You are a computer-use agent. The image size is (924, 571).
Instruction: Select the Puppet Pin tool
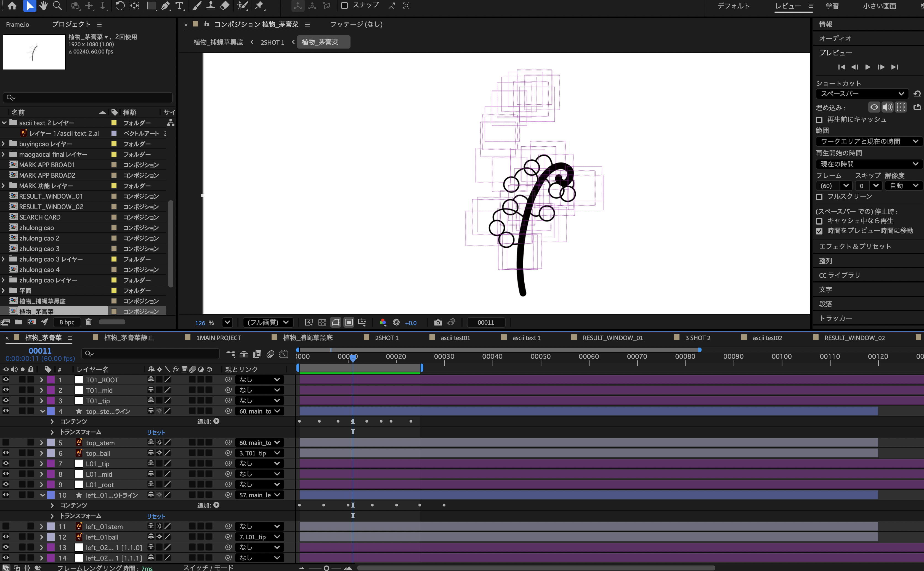(x=259, y=6)
